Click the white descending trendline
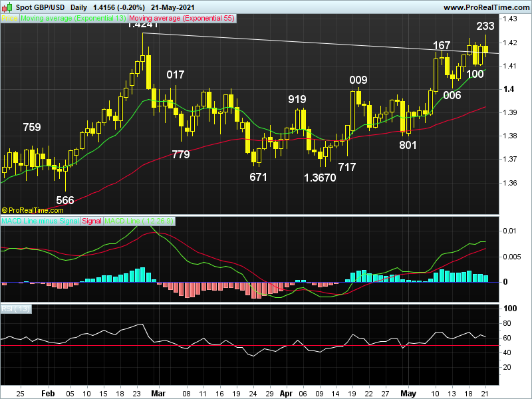Screen dimensions: 532x399 point(321,43)
